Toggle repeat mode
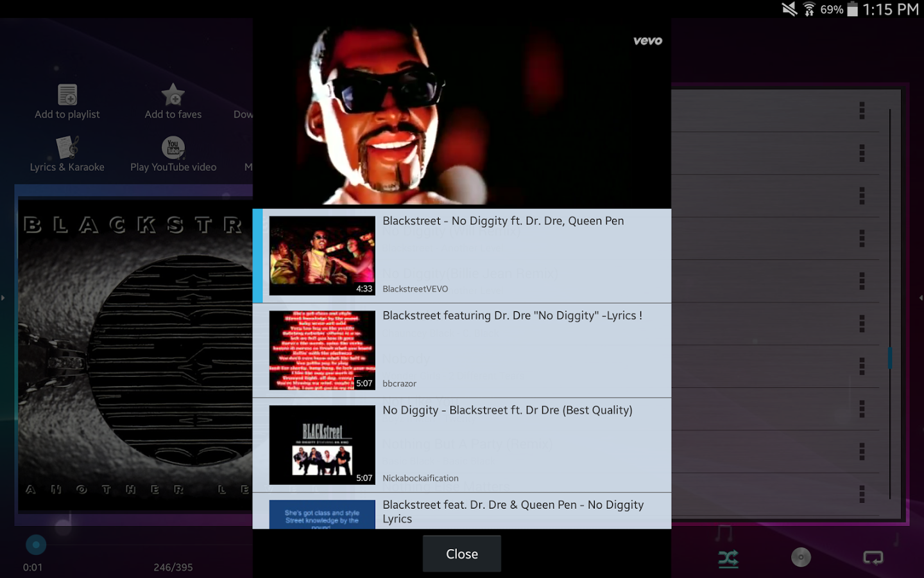This screenshot has height=578, width=924. coord(873,558)
